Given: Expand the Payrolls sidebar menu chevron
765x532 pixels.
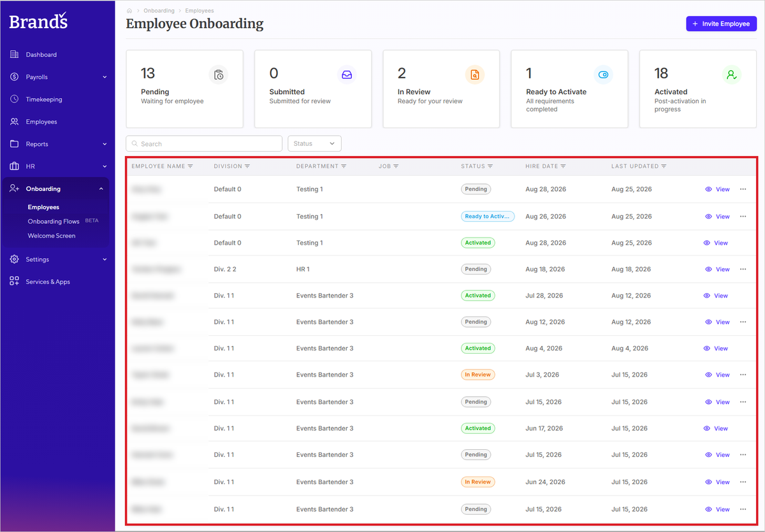Looking at the screenshot, I should tap(105, 77).
